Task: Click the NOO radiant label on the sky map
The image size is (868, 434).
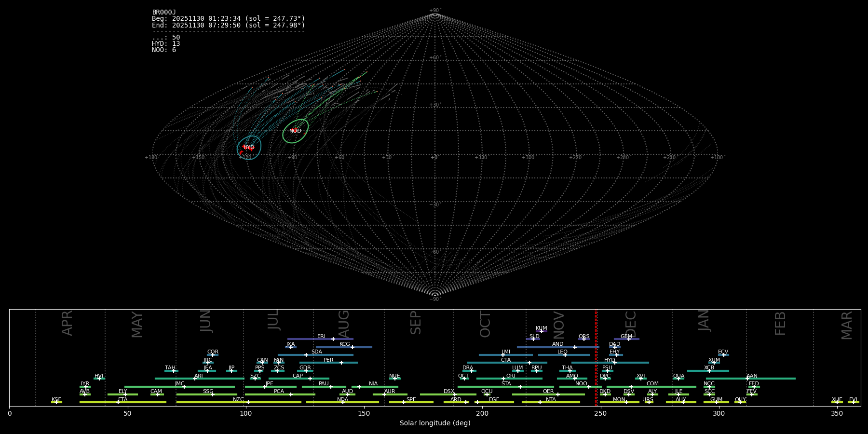Action: 295,131
